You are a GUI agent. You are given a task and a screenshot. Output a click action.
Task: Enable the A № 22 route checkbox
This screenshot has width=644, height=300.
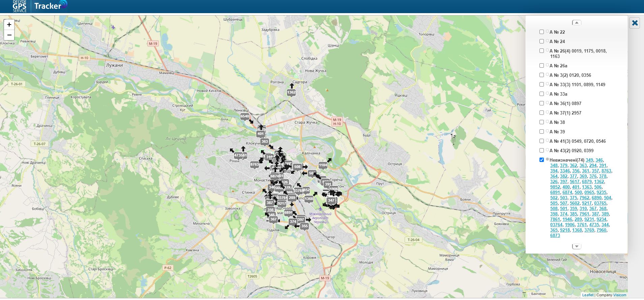click(541, 32)
